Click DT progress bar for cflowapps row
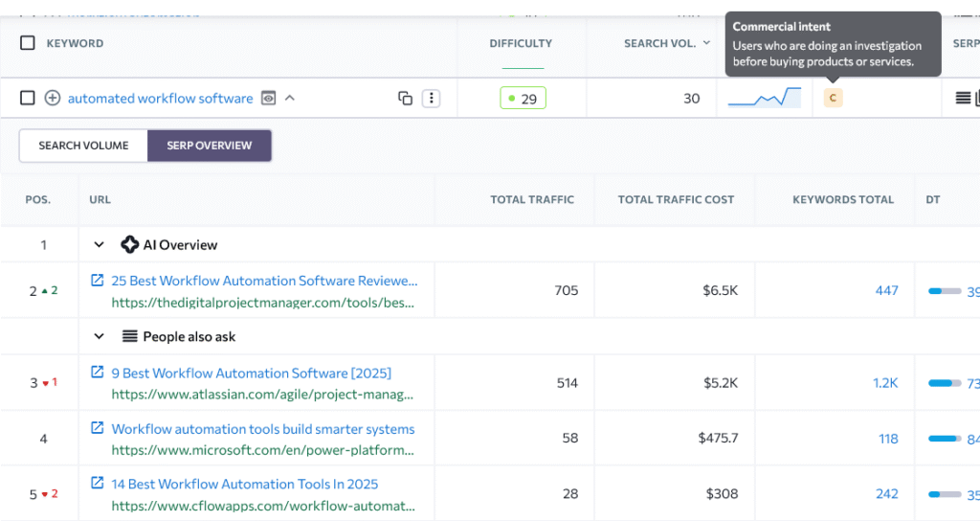Image resolution: width=980 pixels, height=521 pixels. (x=945, y=494)
